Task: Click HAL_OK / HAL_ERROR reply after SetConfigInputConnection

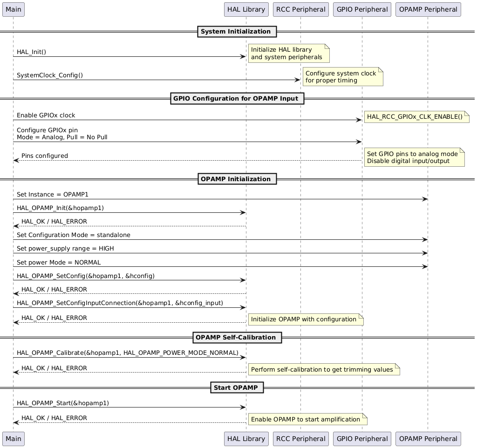Action: (x=54, y=318)
